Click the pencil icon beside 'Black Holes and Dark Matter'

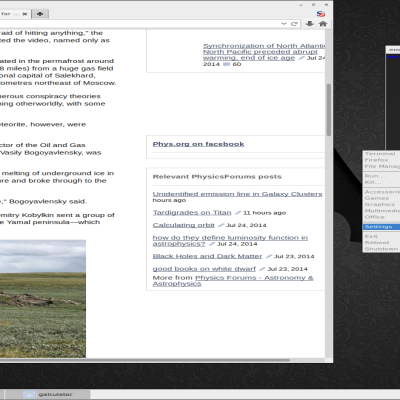tap(269, 256)
